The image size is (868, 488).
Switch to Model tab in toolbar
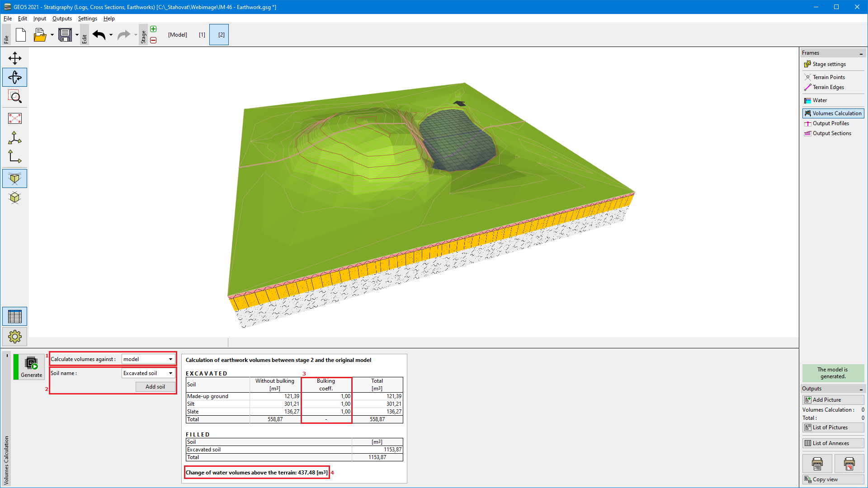click(176, 34)
